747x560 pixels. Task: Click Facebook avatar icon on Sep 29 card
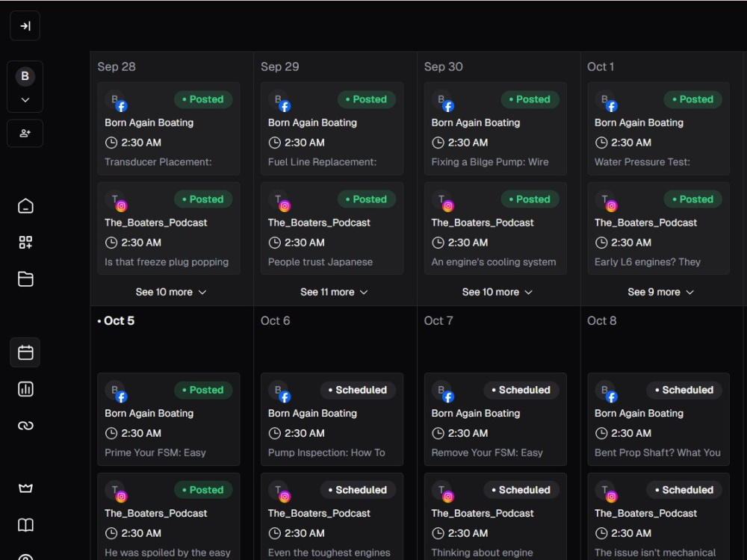(x=279, y=101)
